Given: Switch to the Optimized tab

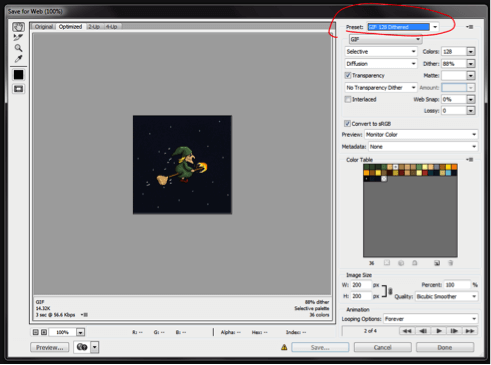Looking at the screenshot, I should click(70, 27).
